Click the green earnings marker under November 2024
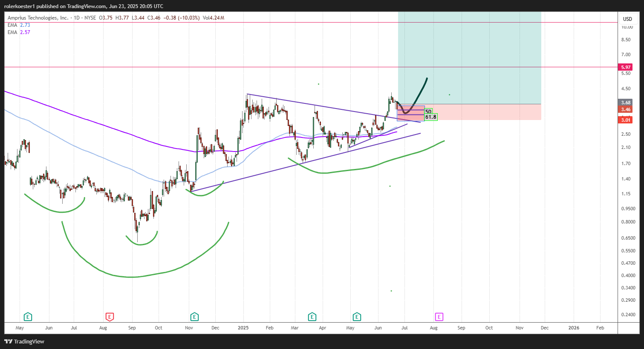 [x=194, y=317]
